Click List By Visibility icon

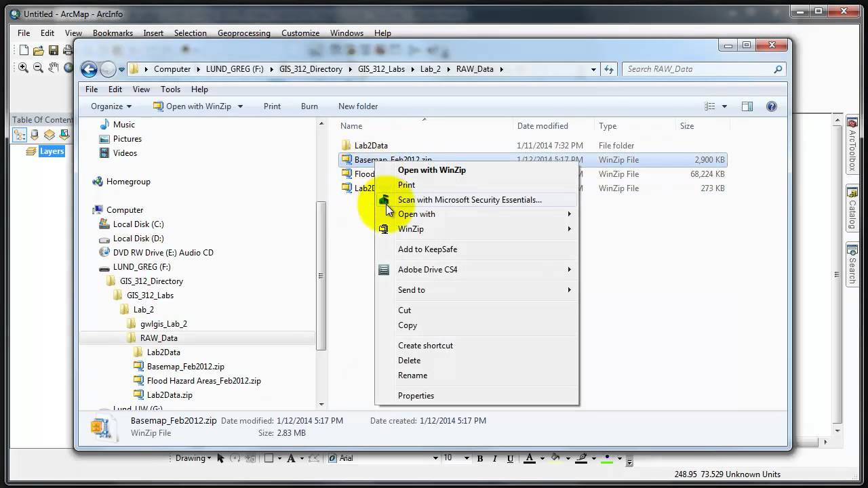(x=50, y=135)
